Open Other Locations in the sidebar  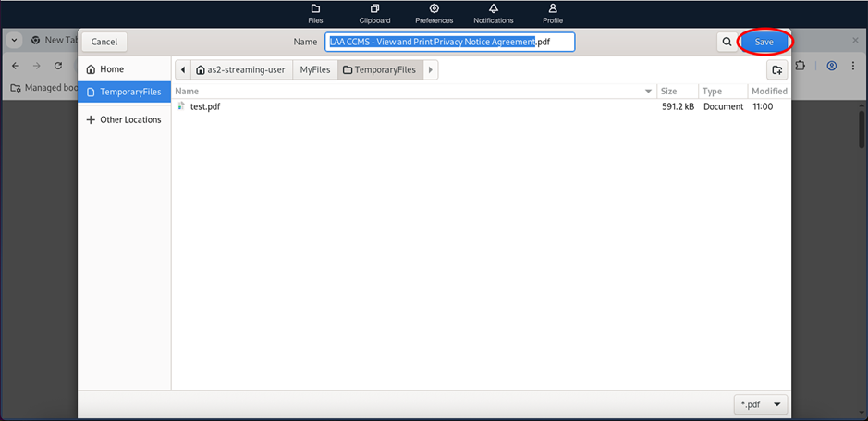(x=129, y=119)
